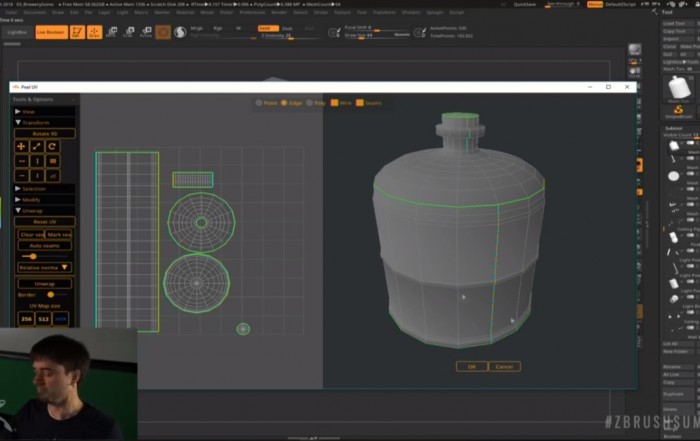Select the Point radio button
This screenshot has width=700, height=441.
point(259,102)
